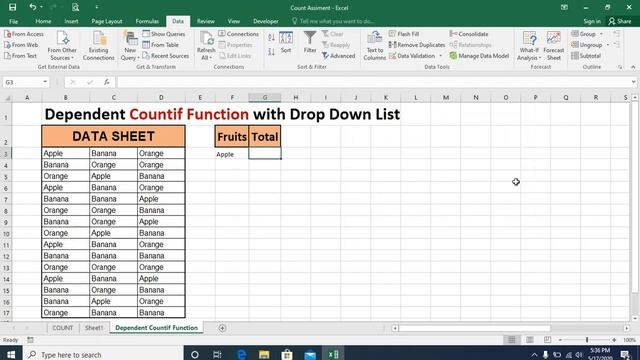
Task: Open Print Preview from quick access toolbar
Action: point(75,7)
